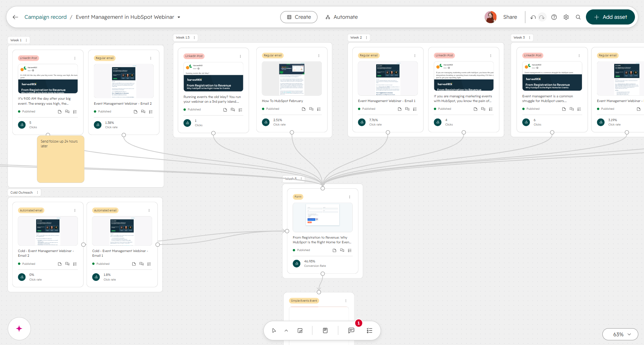
Task: Open options menu on the Form card
Action: coord(350,197)
